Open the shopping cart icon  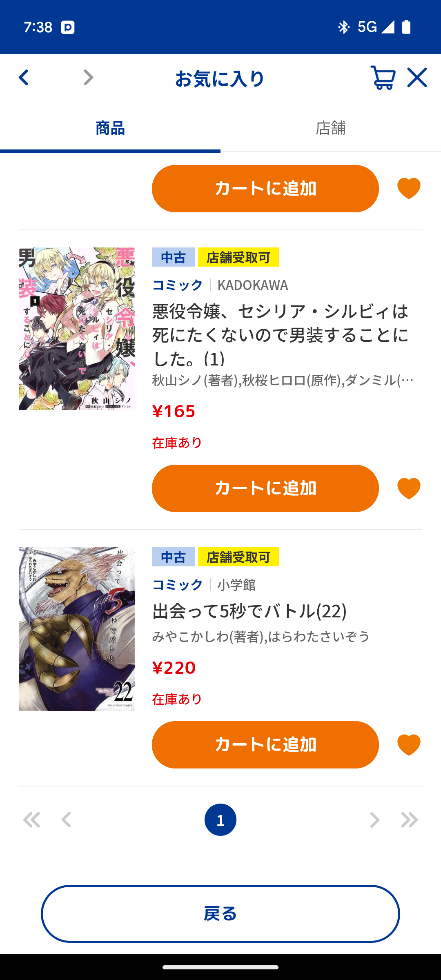[x=383, y=78]
